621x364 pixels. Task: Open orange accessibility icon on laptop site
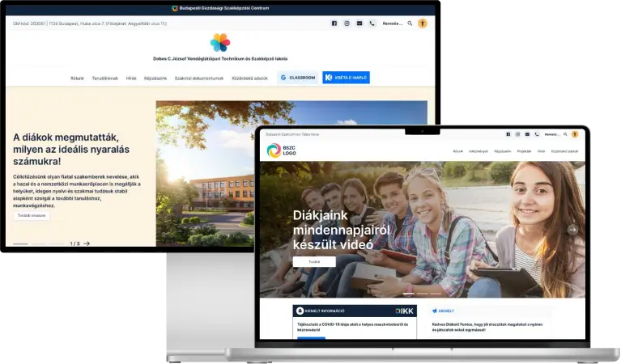(x=575, y=134)
